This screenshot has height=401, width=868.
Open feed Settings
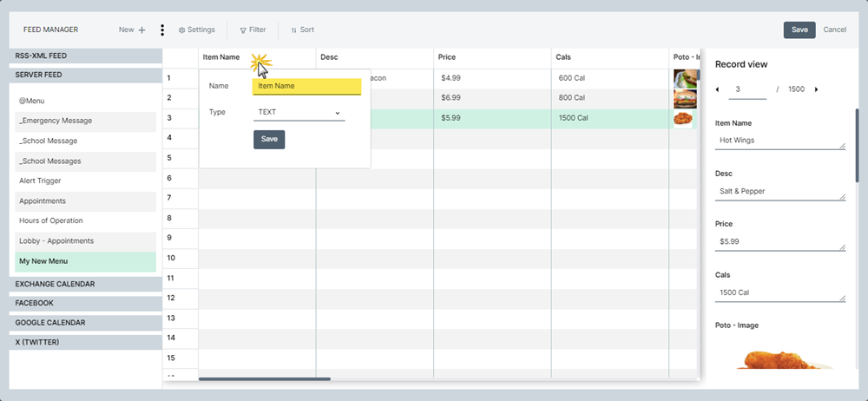[x=196, y=30]
